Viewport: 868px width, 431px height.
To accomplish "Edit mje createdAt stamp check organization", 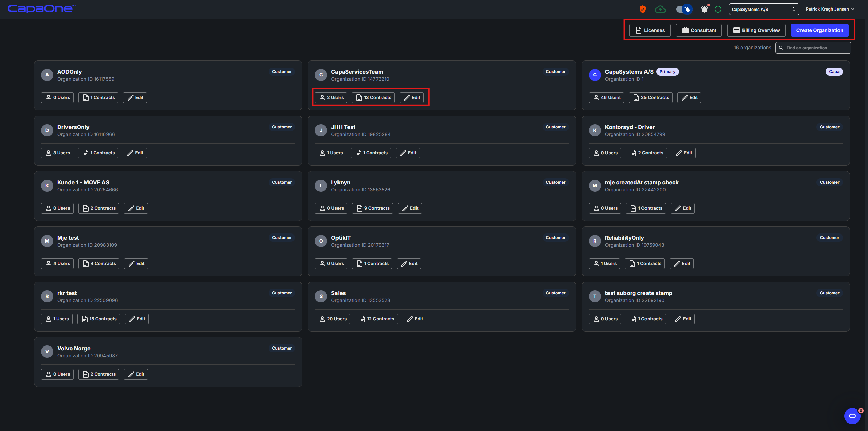I will (x=682, y=208).
